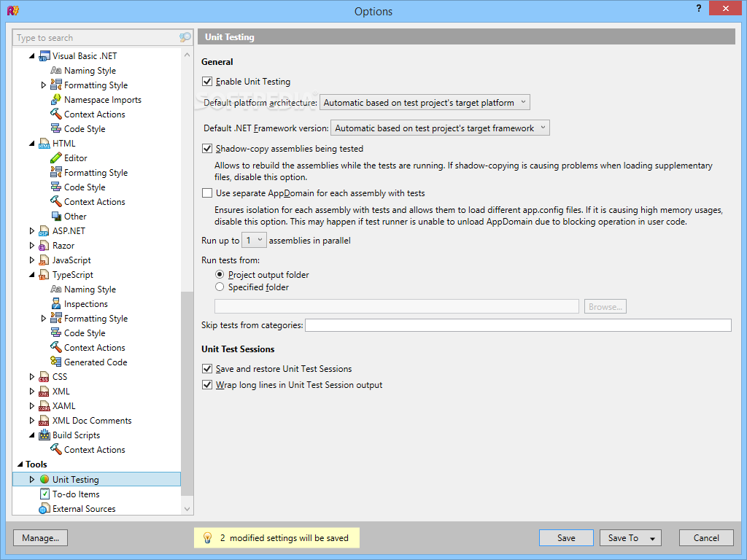Click the JavaScript file icon
Screen dimensions: 747x560
44,260
